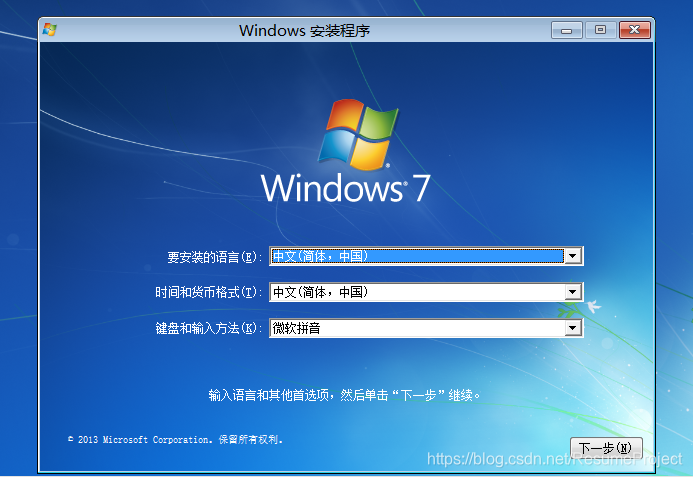Click the Windows 7 flag logo
This screenshot has height=478, width=693.
tap(358, 134)
